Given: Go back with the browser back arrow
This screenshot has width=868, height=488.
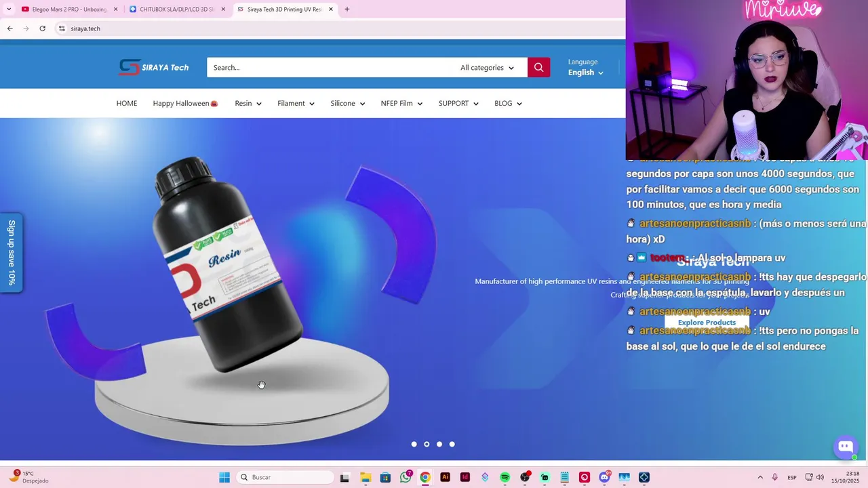Looking at the screenshot, I should [9, 28].
